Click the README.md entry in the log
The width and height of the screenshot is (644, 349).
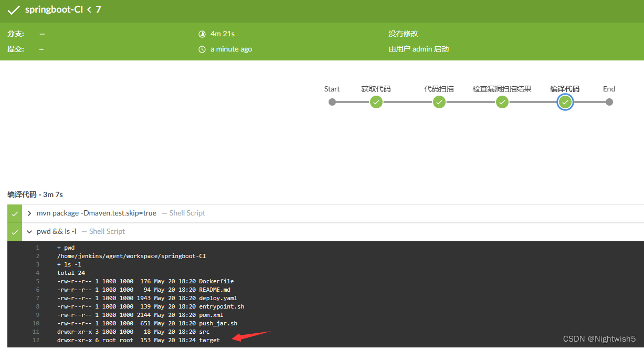point(215,290)
